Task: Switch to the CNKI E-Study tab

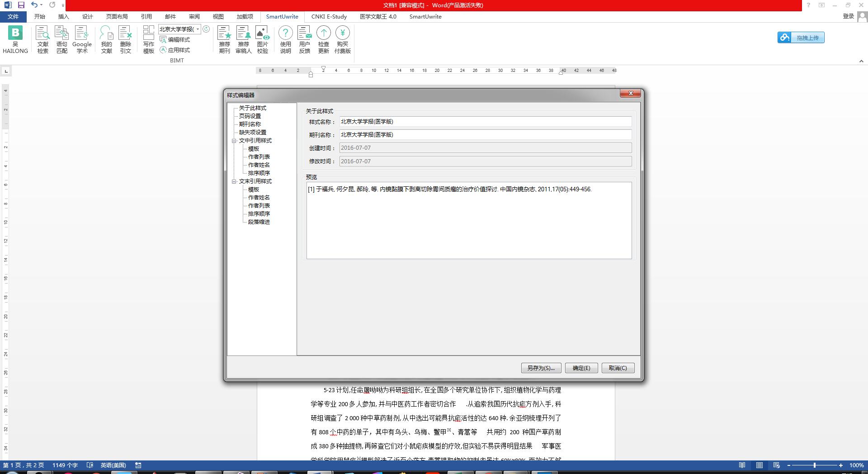Action: pos(329,17)
